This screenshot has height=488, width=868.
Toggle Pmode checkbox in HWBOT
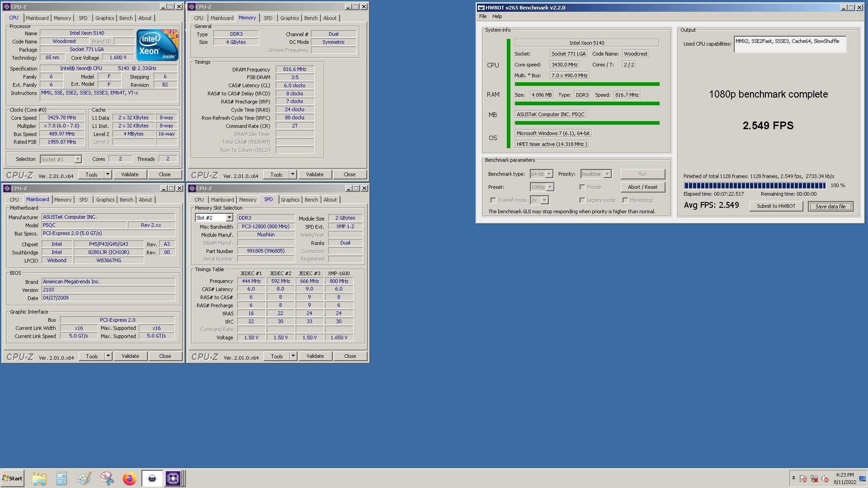[582, 187]
